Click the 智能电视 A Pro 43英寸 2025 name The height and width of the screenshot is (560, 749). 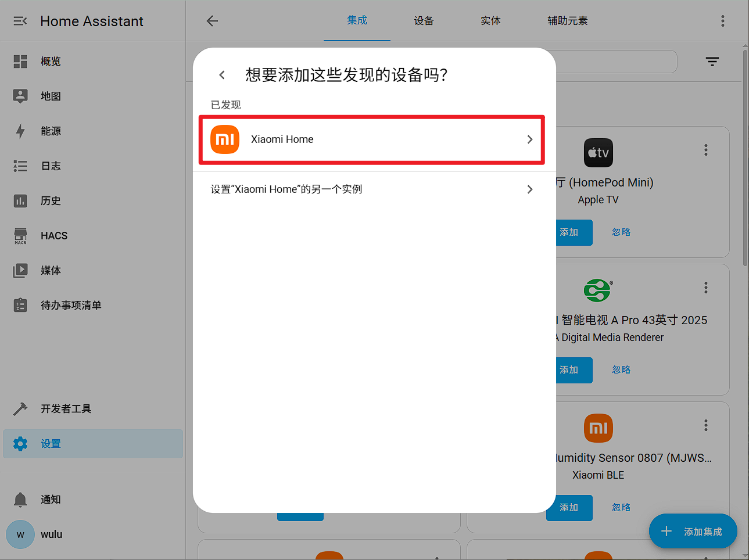coord(635,320)
